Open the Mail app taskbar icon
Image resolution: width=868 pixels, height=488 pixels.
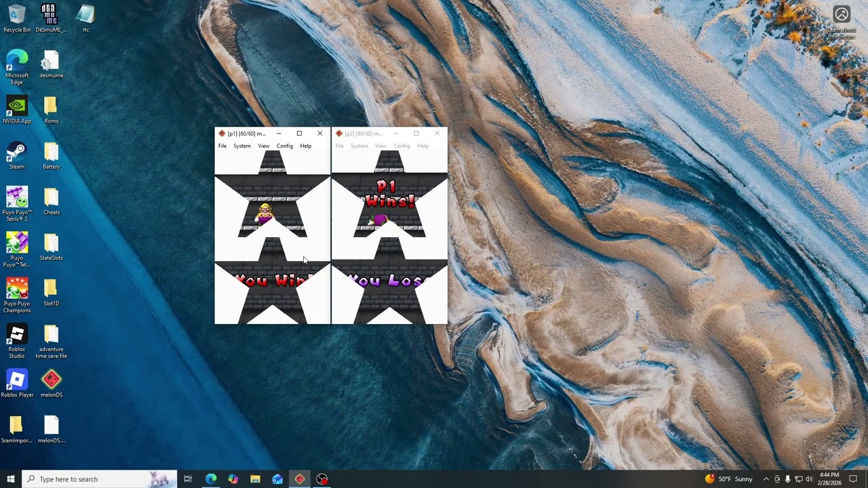tap(277, 479)
